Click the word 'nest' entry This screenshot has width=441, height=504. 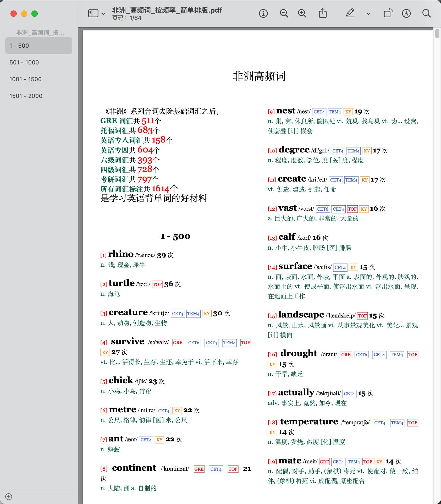[286, 111]
